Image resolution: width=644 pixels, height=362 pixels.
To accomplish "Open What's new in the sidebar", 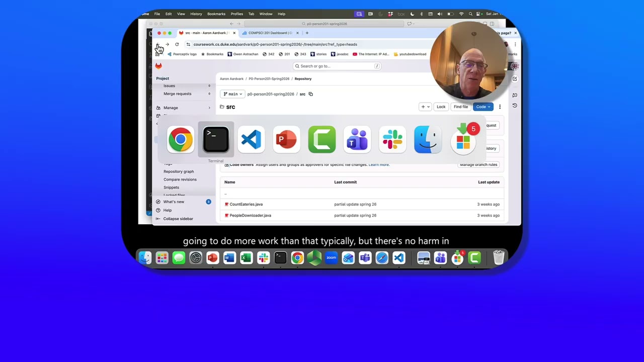I will [x=174, y=202].
